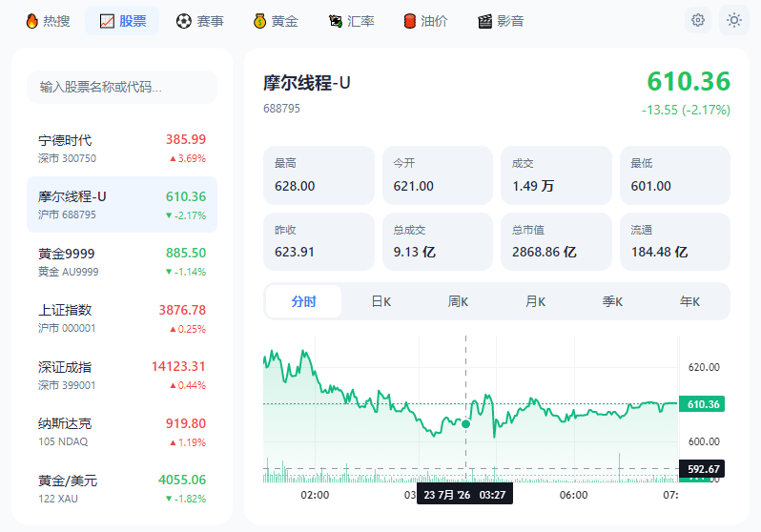Click the oil barrel icon beside 油价

410,21
